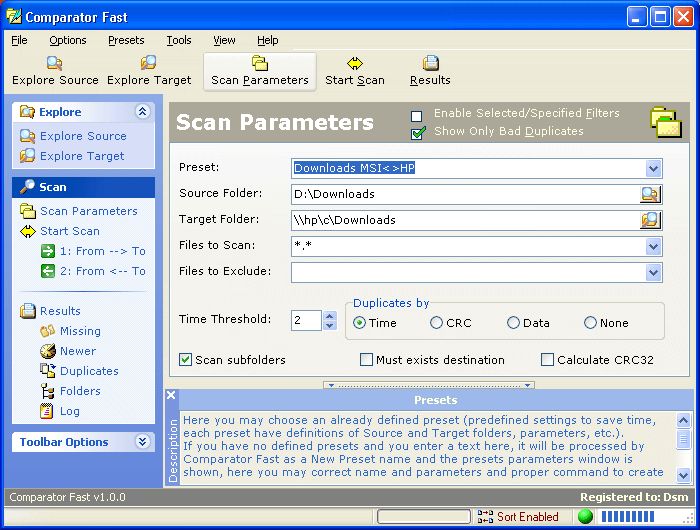
Task: Click the Explore Target toolbar icon
Action: 149,71
